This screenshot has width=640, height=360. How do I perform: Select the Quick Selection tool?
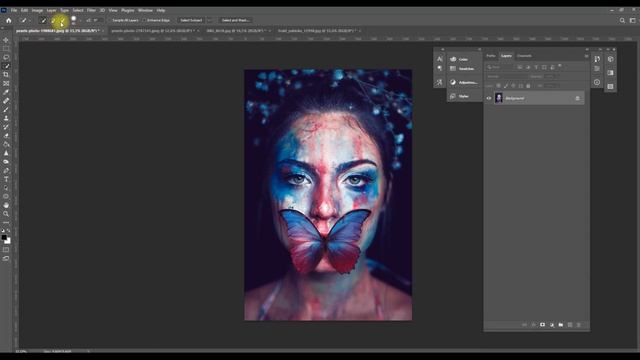point(6,66)
